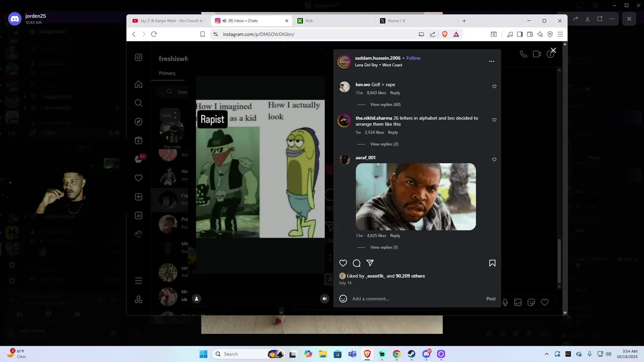The width and height of the screenshot is (644, 362).
Task: Open the emoji picker in comment box
Action: click(x=343, y=299)
